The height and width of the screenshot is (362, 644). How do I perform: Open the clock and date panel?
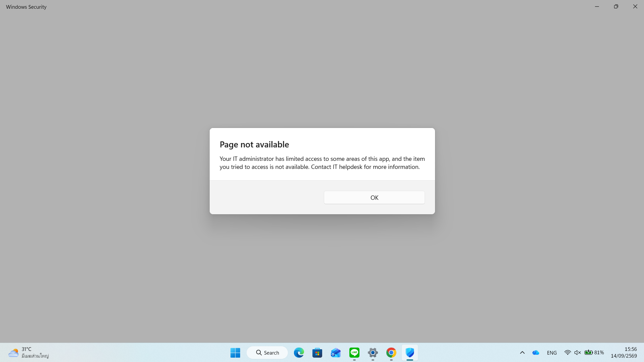pyautogui.click(x=624, y=353)
